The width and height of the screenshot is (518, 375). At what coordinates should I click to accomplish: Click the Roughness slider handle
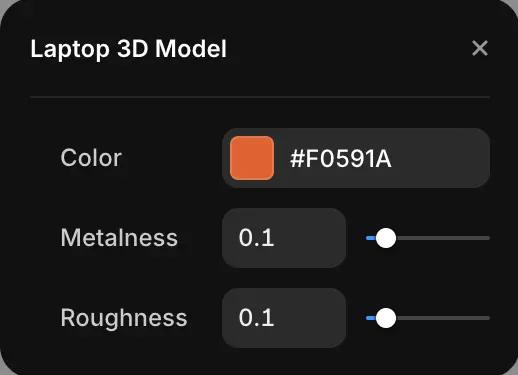[x=386, y=318]
